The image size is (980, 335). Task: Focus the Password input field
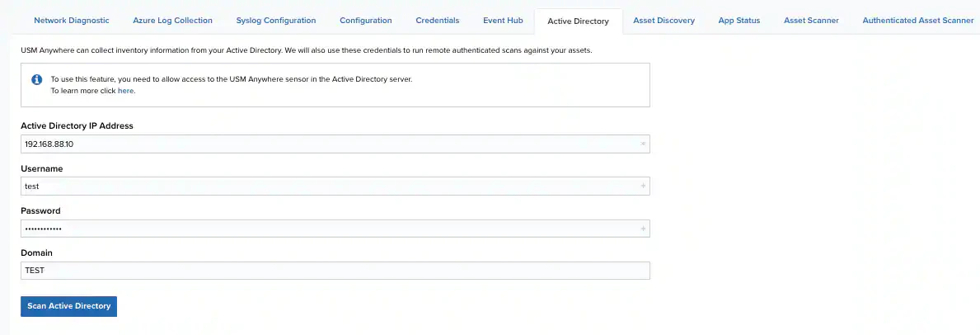tap(335, 229)
